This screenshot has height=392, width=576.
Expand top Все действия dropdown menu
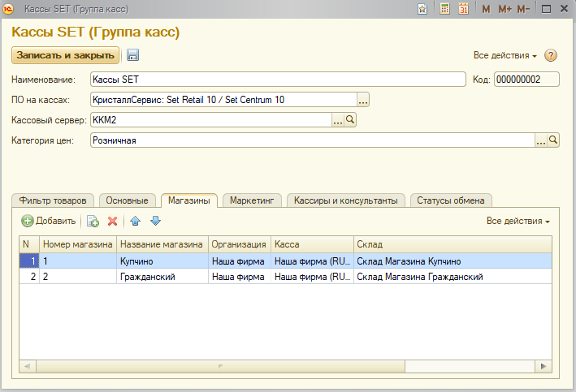(505, 56)
